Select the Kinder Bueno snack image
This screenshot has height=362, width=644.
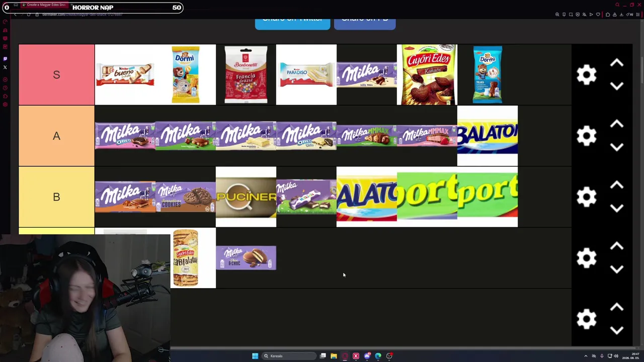125,74
